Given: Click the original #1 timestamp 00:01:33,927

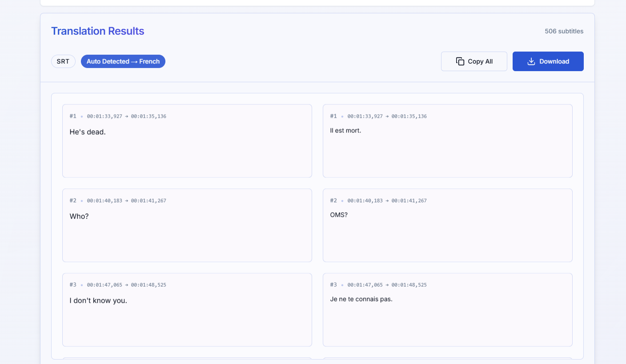Looking at the screenshot, I should coord(104,116).
